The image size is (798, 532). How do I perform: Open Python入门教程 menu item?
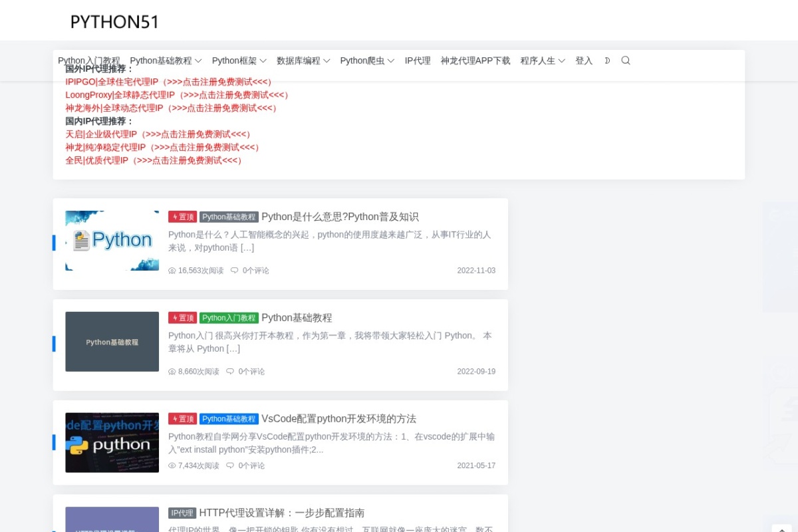click(x=89, y=61)
